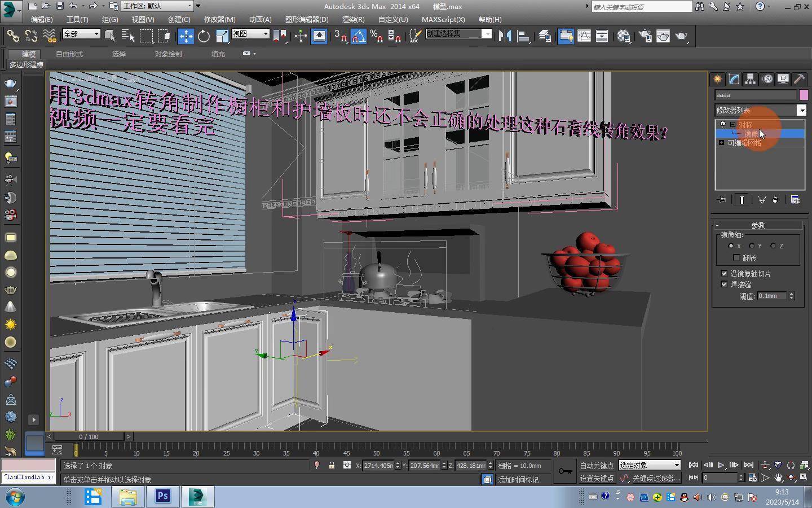
Task: Switch to the 自由形式 ribbon tab
Action: [x=69, y=54]
